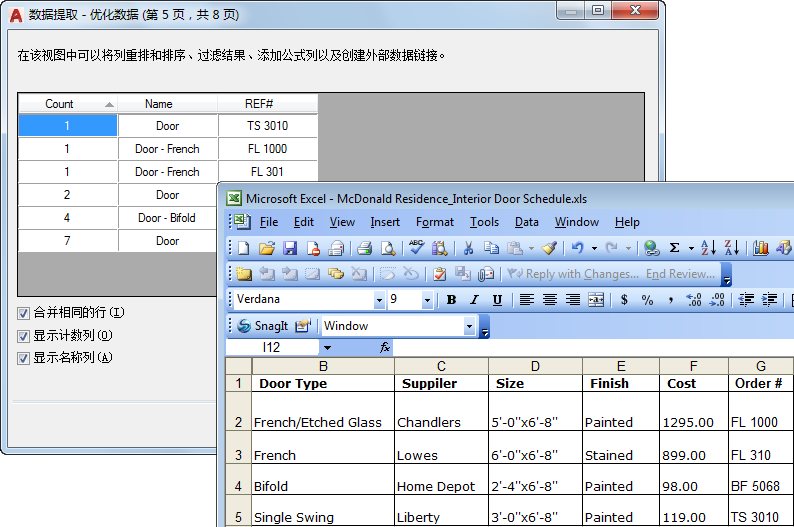Toggle the show count column checkbox (显示计数列)
The width and height of the screenshot is (794, 527).
tap(23, 336)
